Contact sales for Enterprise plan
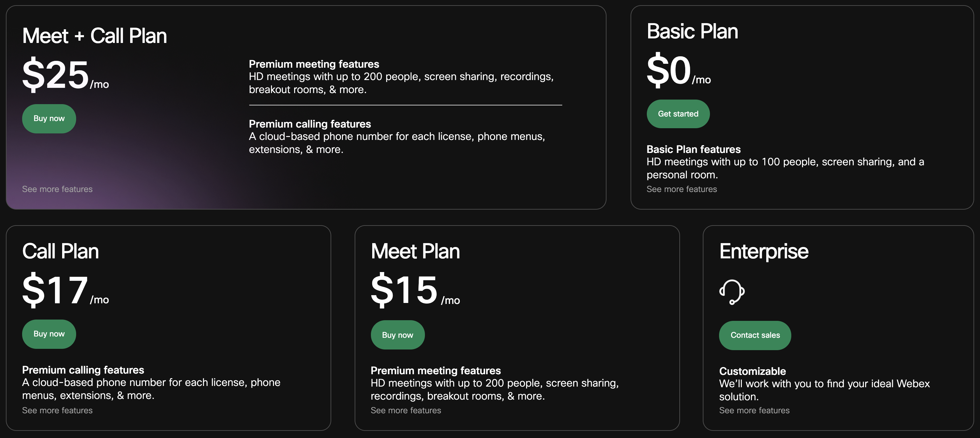Screen dimensions: 980x438 (x=755, y=335)
